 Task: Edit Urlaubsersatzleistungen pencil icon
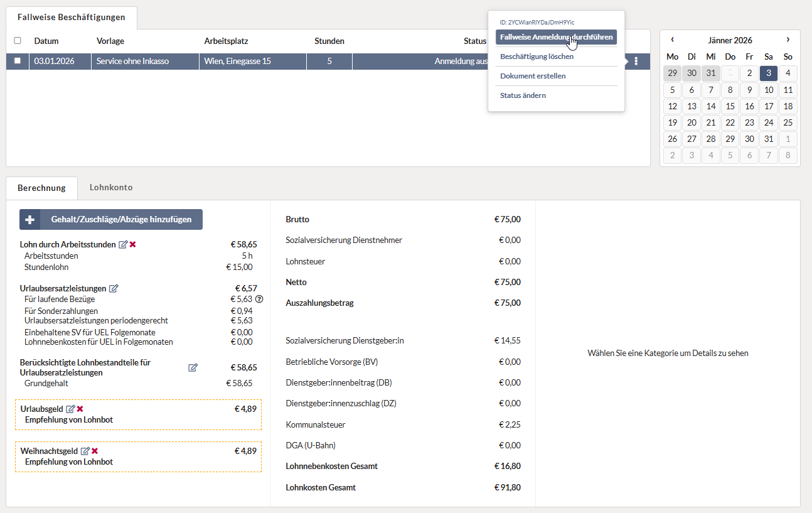point(114,289)
